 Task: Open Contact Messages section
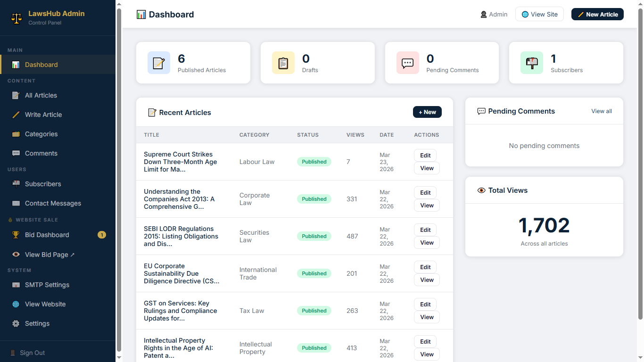point(53,204)
